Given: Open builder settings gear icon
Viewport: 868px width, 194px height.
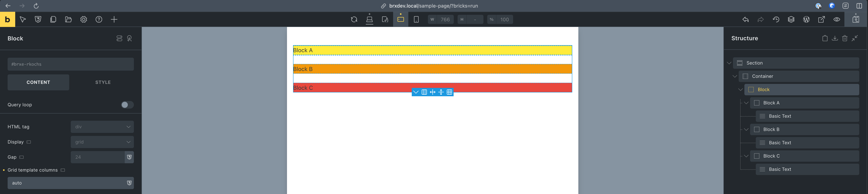Looking at the screenshot, I should [x=83, y=20].
